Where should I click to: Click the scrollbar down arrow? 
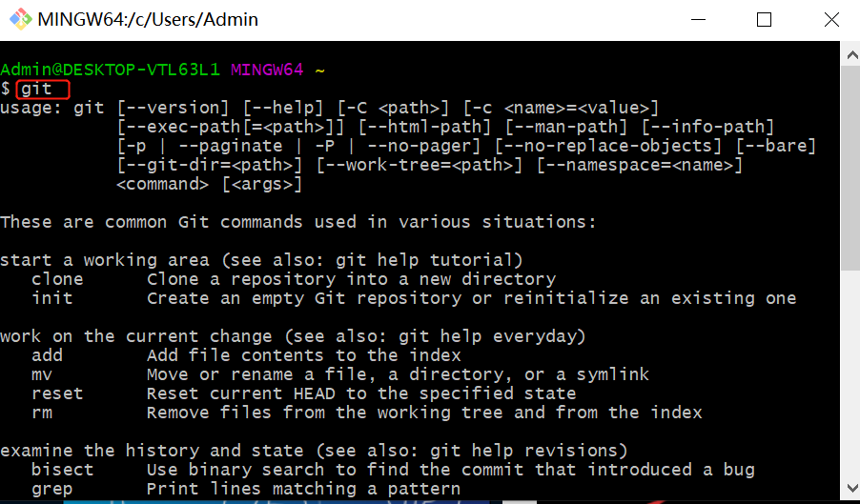point(850,488)
